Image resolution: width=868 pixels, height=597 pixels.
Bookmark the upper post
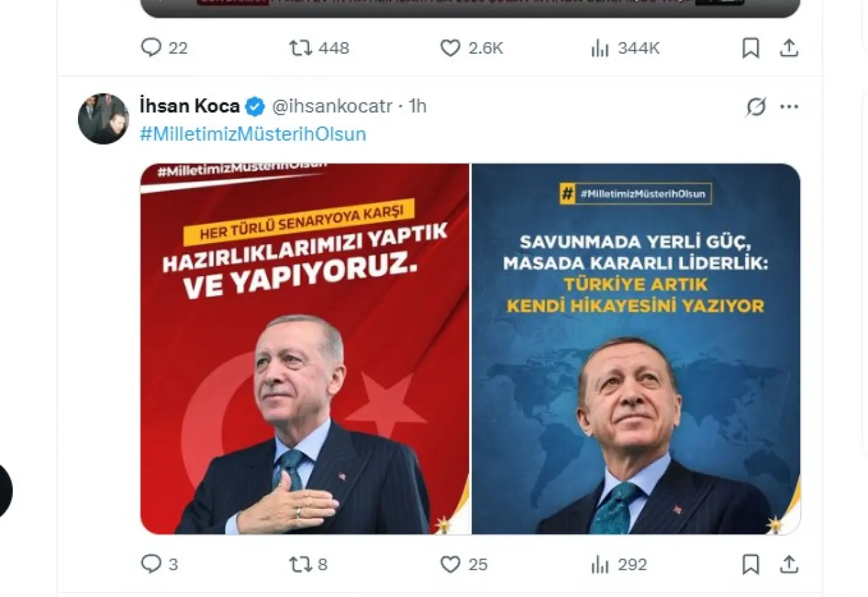click(x=750, y=47)
